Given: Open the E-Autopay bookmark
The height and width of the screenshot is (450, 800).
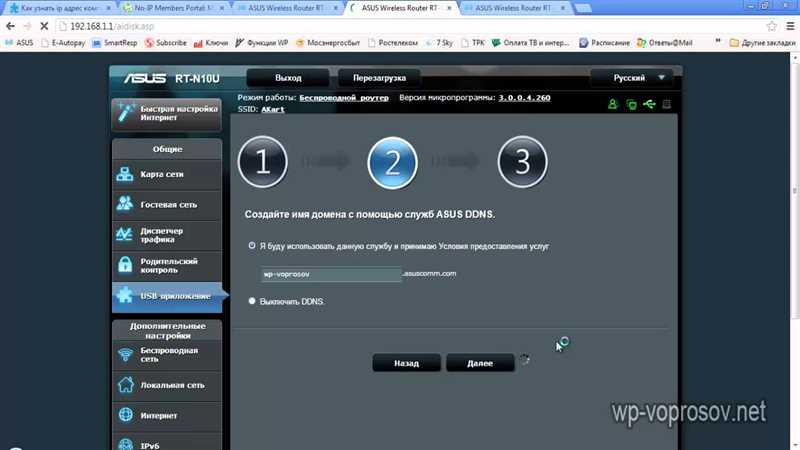Looking at the screenshot, I should tap(63, 43).
